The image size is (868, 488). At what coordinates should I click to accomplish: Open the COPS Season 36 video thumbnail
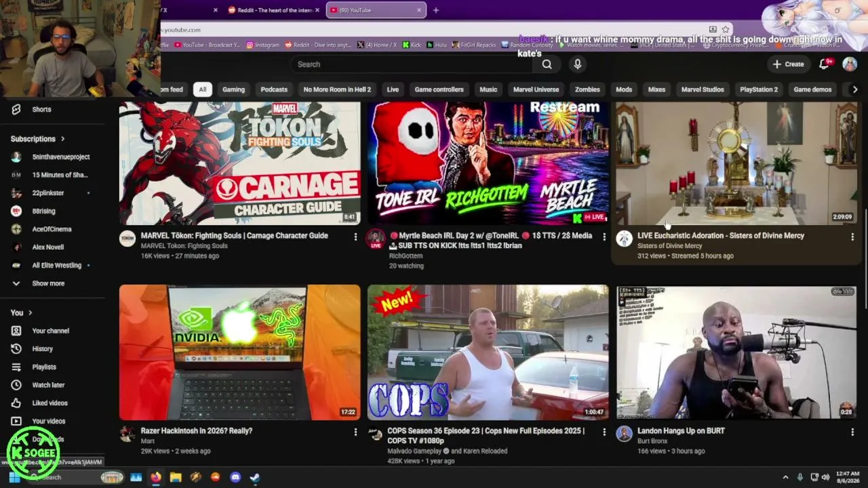click(x=488, y=352)
